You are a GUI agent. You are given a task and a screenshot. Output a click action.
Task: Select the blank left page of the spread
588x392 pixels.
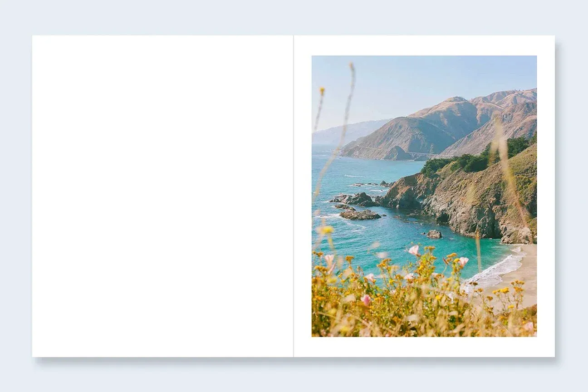(x=163, y=196)
